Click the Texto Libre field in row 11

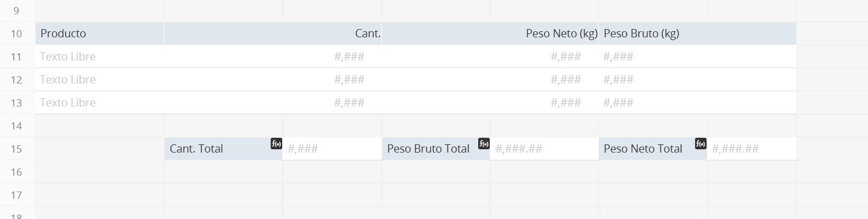point(99,57)
